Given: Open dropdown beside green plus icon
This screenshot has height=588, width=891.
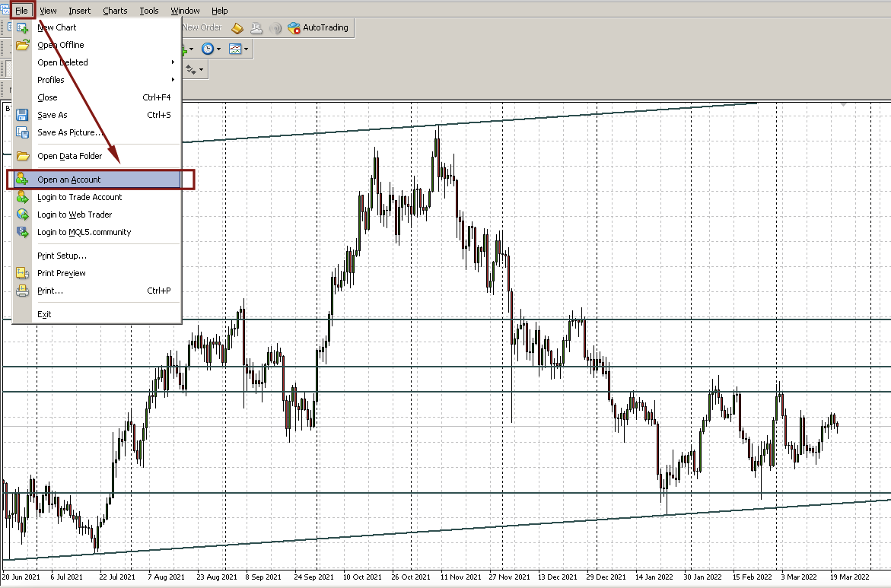Looking at the screenshot, I should pos(191,49).
